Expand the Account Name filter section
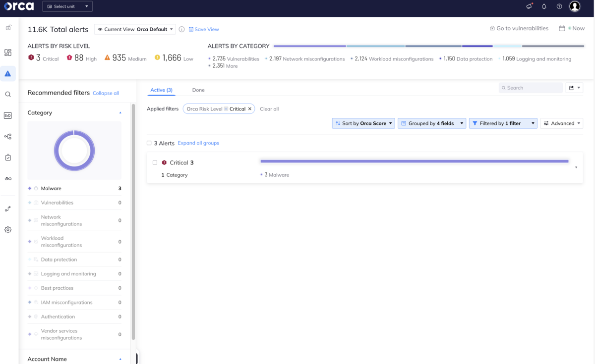This screenshot has height=364, width=595. pyautogui.click(x=120, y=359)
